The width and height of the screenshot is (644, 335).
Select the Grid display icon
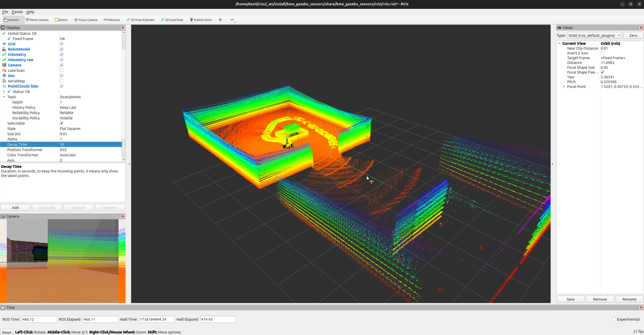click(4, 44)
